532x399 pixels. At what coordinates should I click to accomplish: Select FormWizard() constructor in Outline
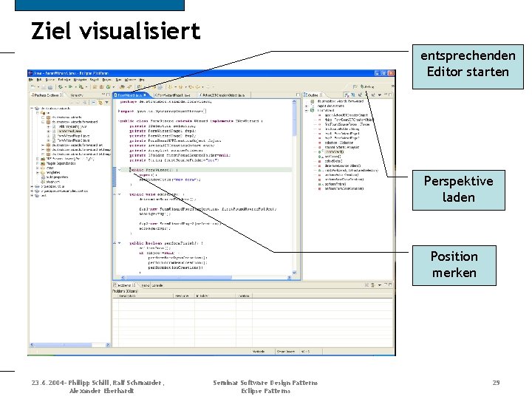point(334,152)
